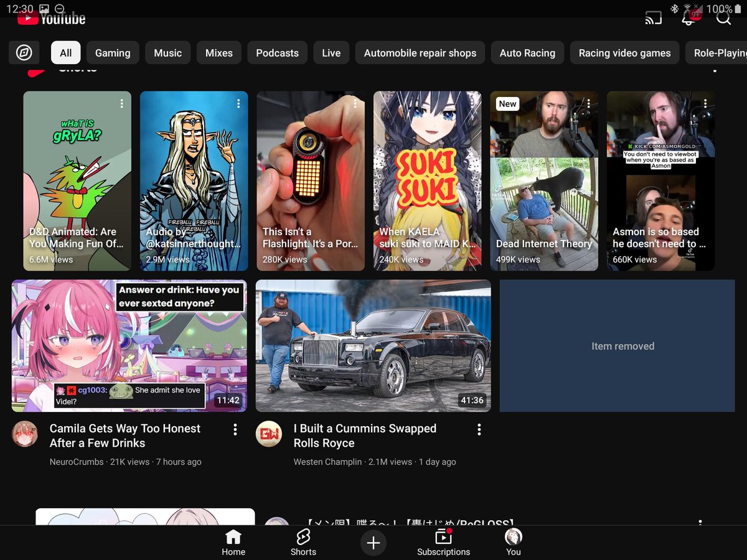Open options for Flashlight short
Image resolution: width=747 pixels, height=560 pixels.
point(355,103)
